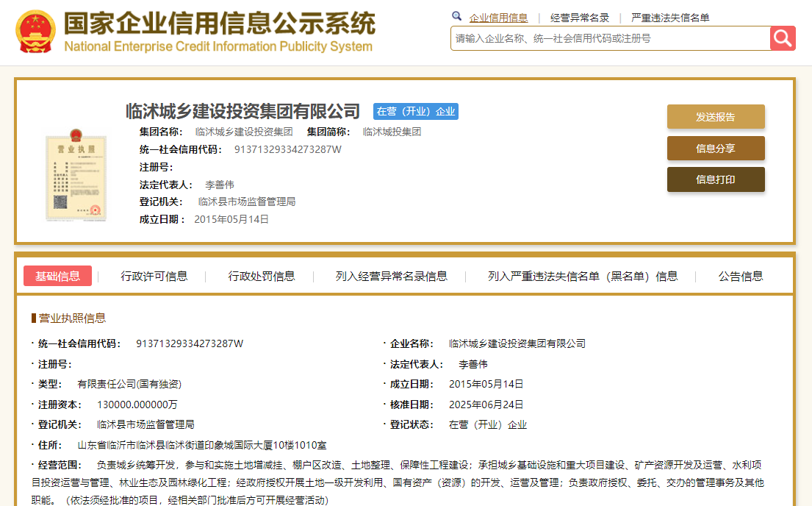
Task: Click the 在营（开业）企业 status badge
Action: (x=415, y=112)
